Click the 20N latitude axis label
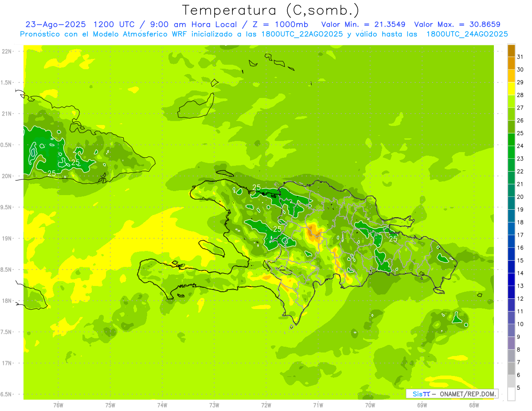 tap(7, 176)
